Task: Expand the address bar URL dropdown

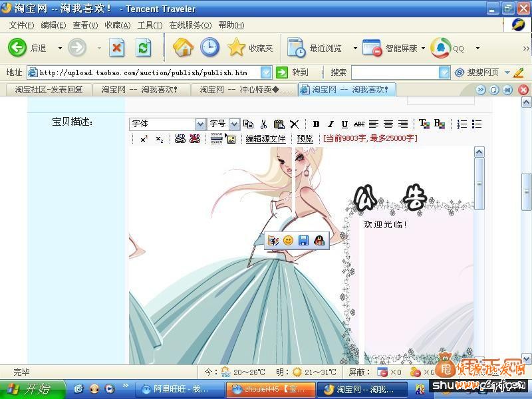Action: [x=266, y=72]
